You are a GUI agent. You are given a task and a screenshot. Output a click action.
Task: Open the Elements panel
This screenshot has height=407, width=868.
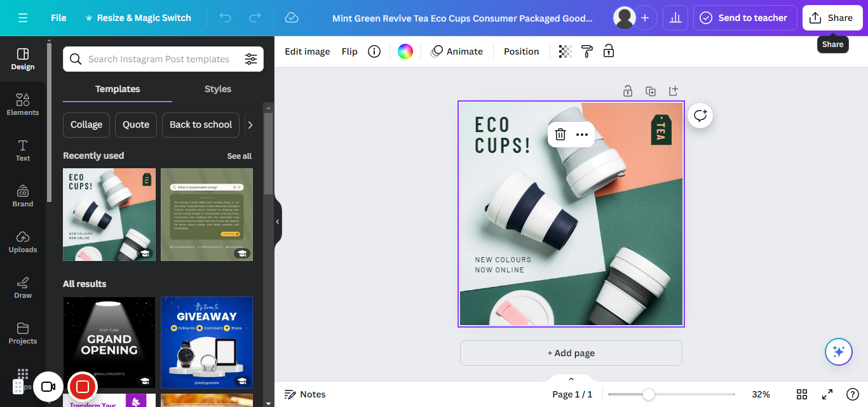(x=23, y=104)
